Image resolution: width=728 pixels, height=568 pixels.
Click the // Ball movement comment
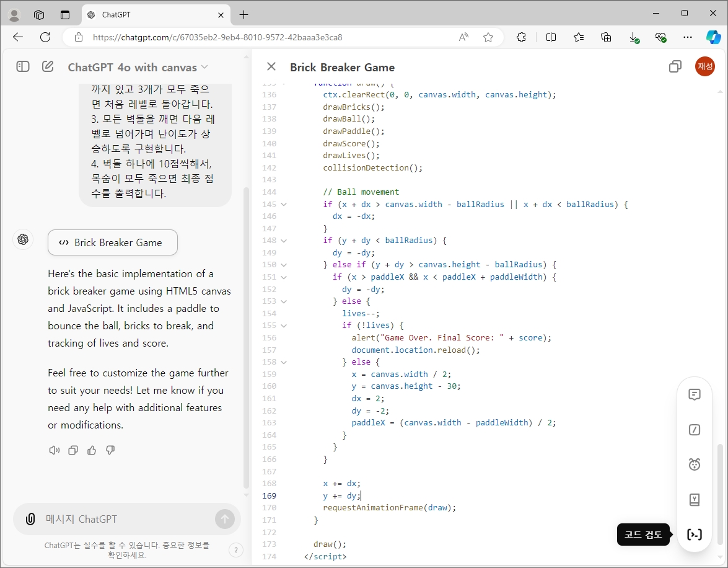tap(361, 192)
